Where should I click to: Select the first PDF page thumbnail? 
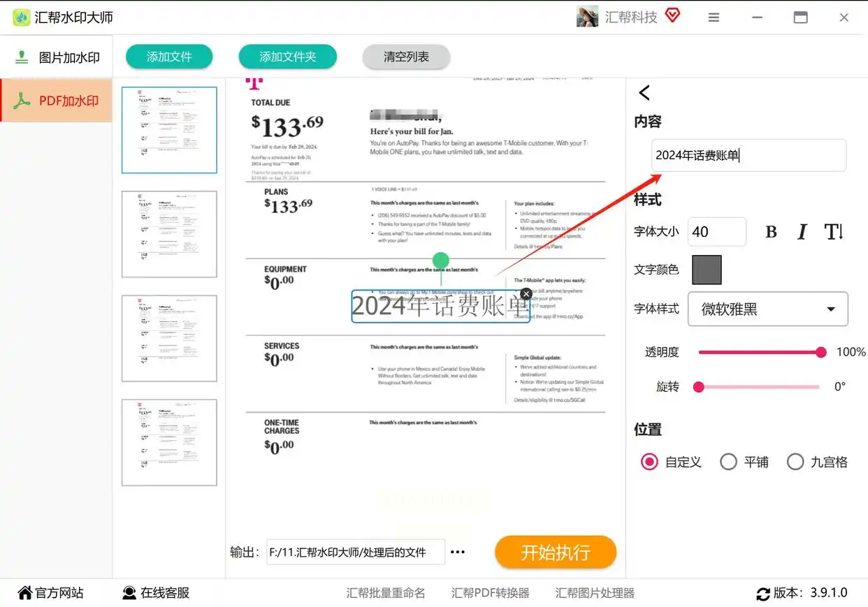pyautogui.click(x=169, y=130)
